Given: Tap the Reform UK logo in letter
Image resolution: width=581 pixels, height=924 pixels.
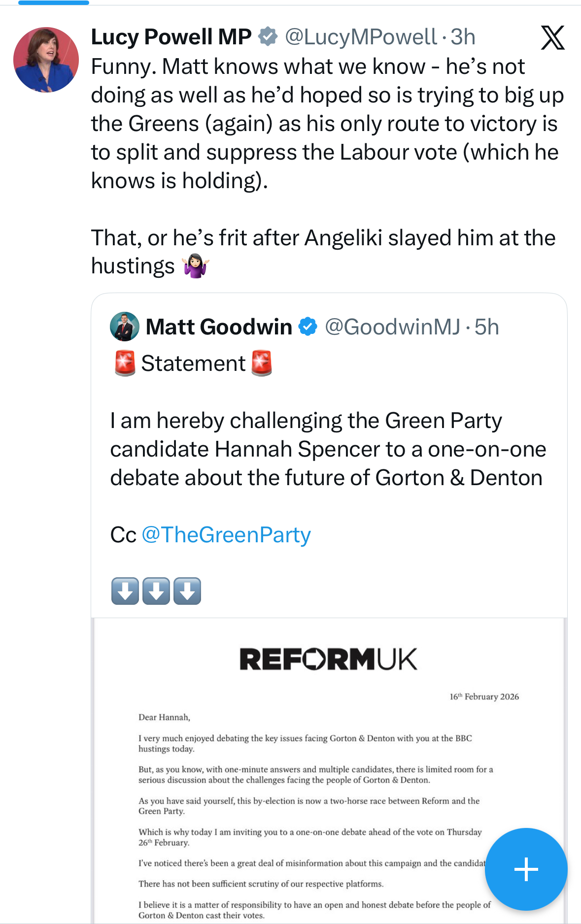Looking at the screenshot, I should tap(328, 659).
